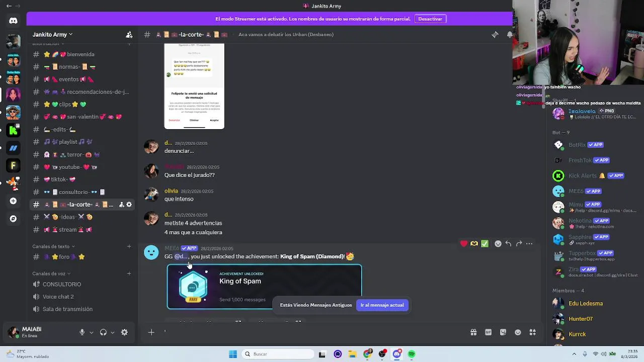Screen dimensions: 644x362
Task: Open user settings gear icon
Action: (x=124, y=332)
